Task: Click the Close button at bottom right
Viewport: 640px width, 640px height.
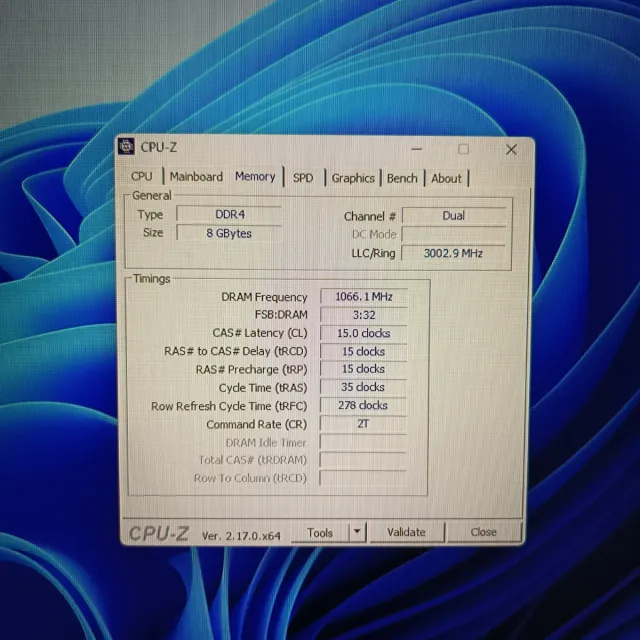Action: pyautogui.click(x=483, y=532)
